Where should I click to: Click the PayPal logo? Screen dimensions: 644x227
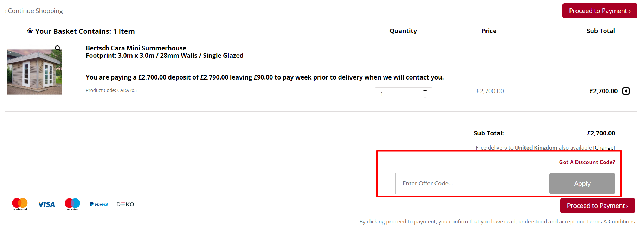pyautogui.click(x=99, y=204)
